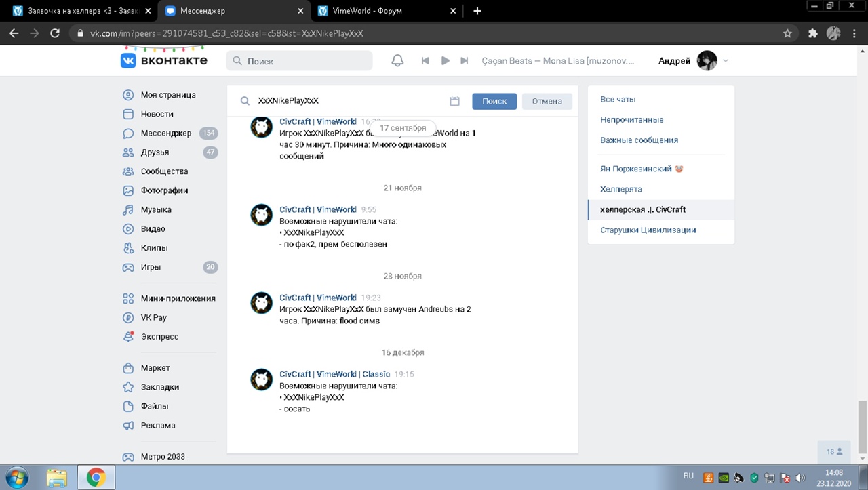868x490 pixels.
Task: Click the Закладки star icon
Action: (128, 387)
